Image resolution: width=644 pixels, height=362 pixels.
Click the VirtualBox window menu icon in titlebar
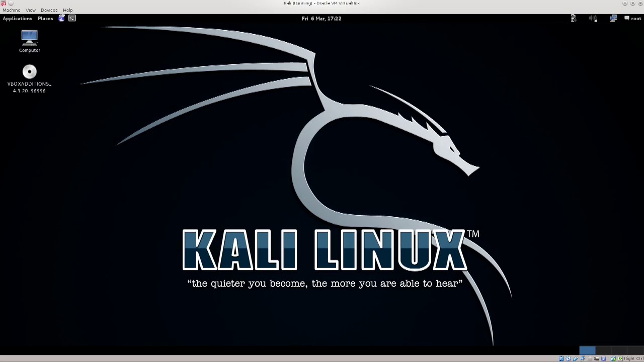coord(3,3)
